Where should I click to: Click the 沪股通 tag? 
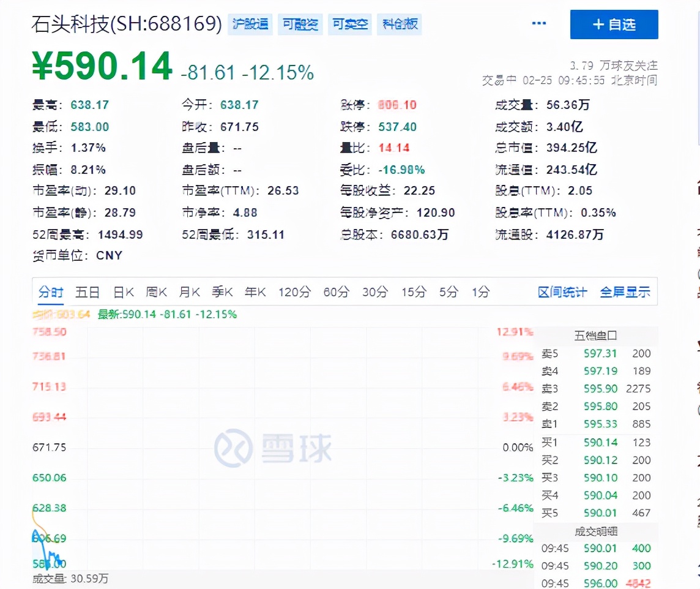pyautogui.click(x=250, y=24)
